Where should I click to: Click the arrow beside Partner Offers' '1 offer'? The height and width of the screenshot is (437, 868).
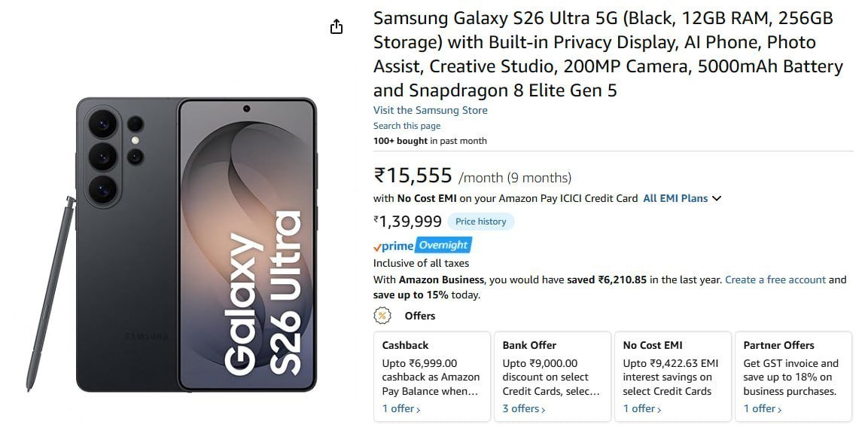pos(780,408)
